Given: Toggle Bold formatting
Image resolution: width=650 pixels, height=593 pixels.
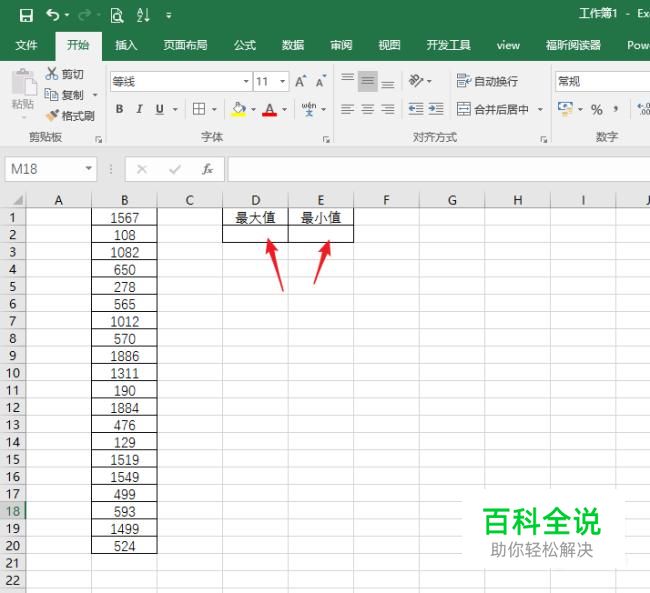Looking at the screenshot, I should (119, 109).
